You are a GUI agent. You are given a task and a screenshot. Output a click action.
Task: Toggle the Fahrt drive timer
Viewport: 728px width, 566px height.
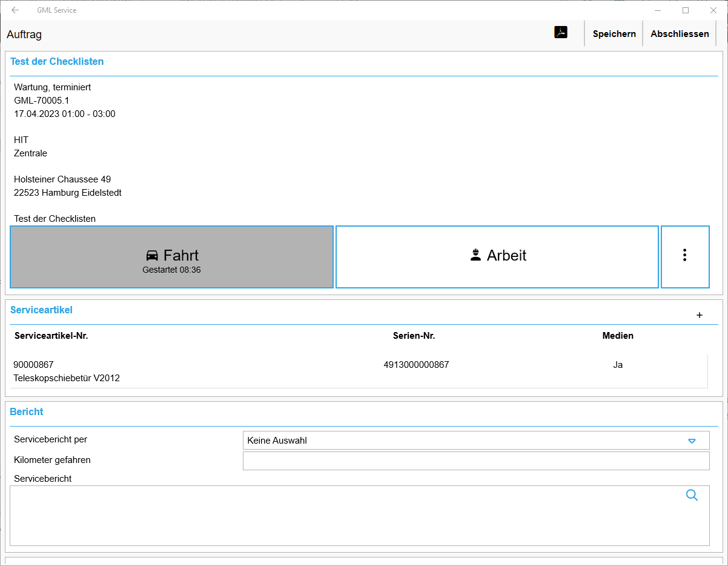[x=172, y=257]
